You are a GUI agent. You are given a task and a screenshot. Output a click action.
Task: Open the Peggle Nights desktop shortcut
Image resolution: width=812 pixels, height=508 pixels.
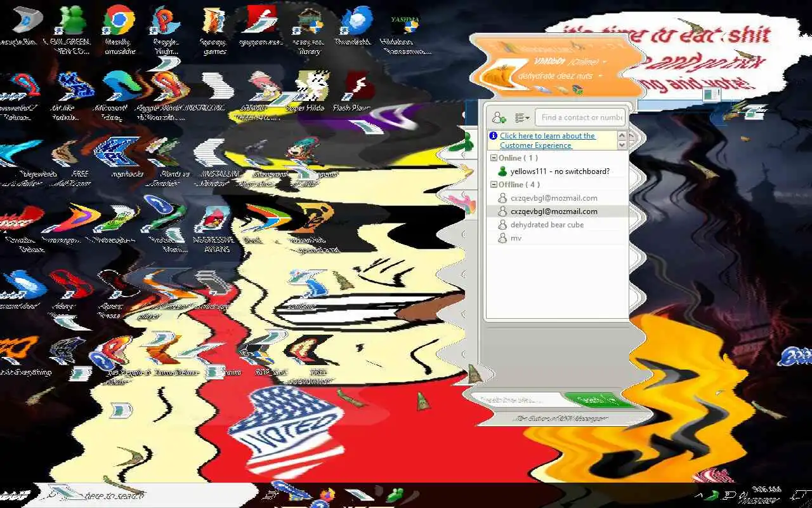pos(166,30)
